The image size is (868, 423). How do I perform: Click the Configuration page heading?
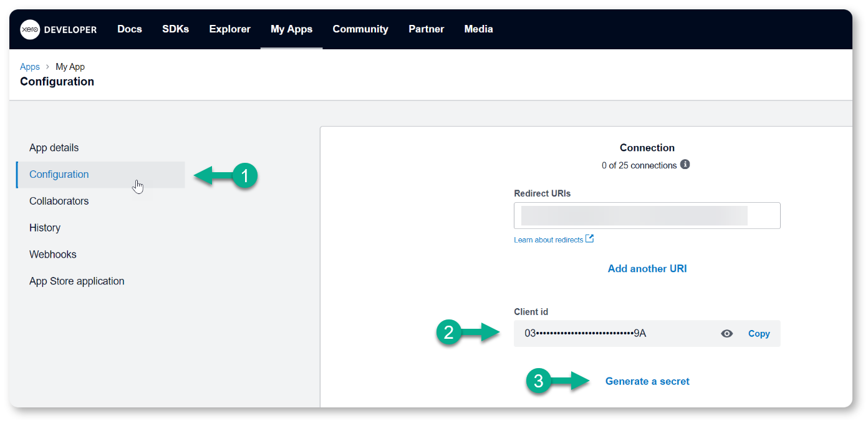point(57,82)
